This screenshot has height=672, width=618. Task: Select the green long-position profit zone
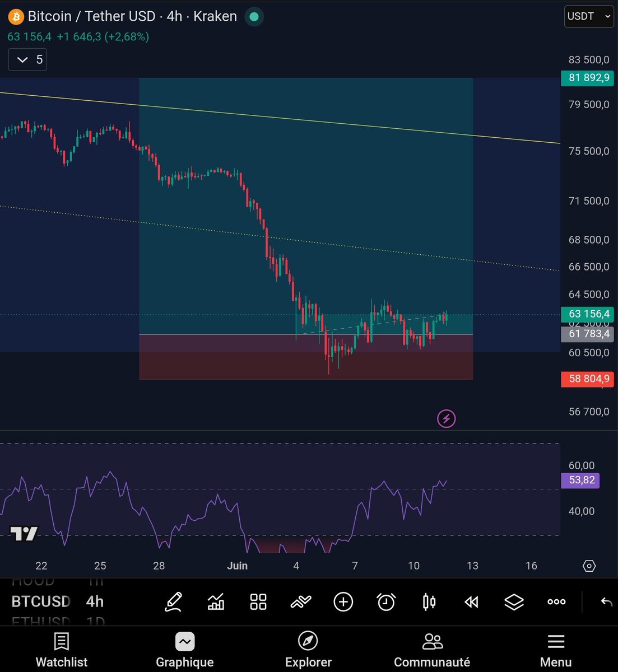pyautogui.click(x=305, y=206)
